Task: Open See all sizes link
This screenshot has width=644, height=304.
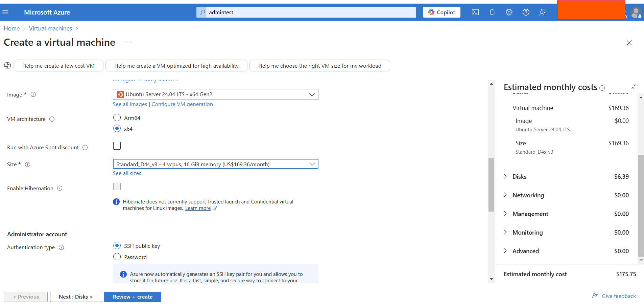Action: pyautogui.click(x=127, y=173)
